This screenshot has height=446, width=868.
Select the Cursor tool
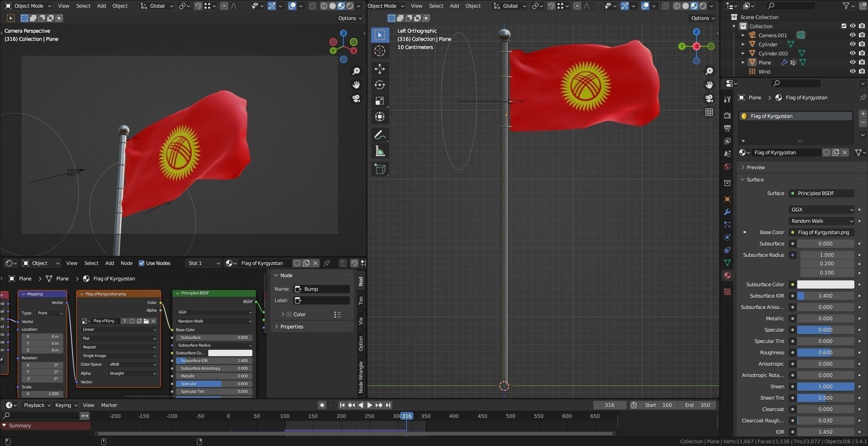tap(380, 51)
